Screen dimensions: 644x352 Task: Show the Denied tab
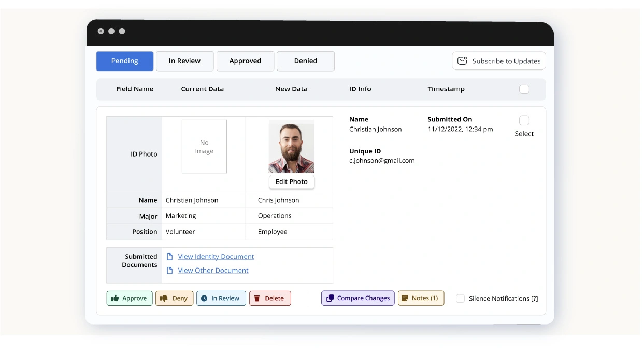306,61
